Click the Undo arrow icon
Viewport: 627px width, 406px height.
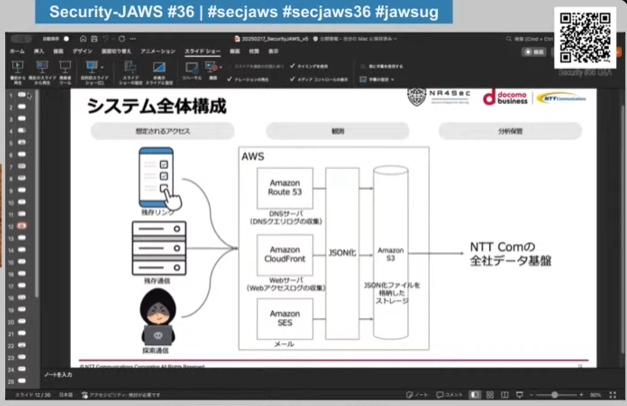pyautogui.click(x=106, y=39)
